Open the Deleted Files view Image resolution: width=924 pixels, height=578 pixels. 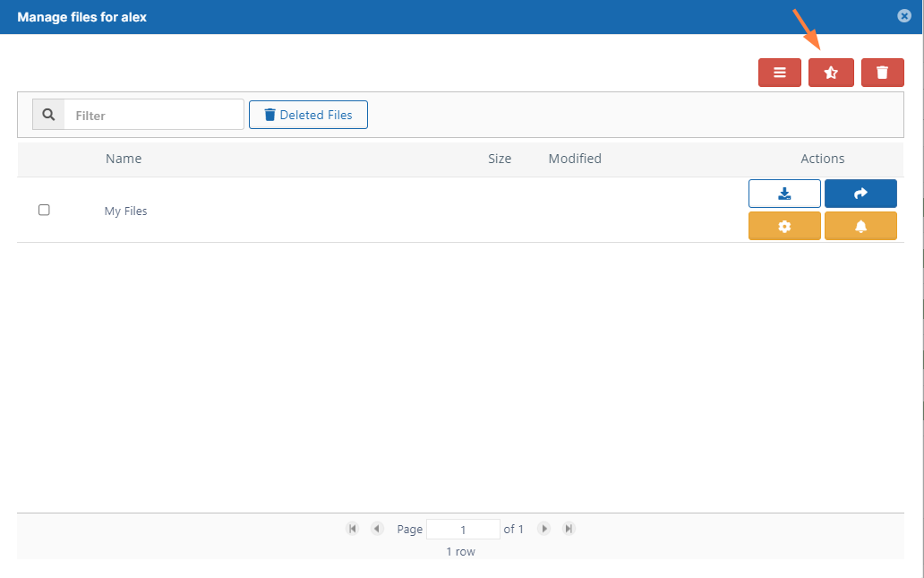pos(308,115)
